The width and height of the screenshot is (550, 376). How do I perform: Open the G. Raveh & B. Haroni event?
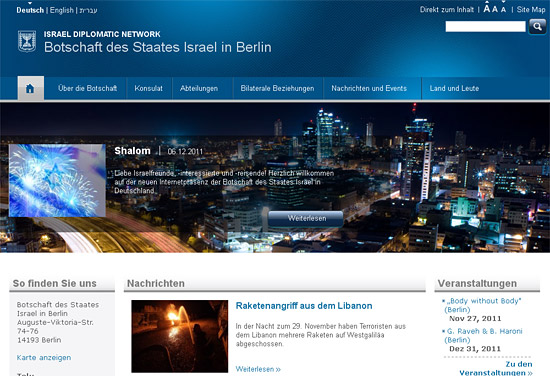[x=483, y=335]
